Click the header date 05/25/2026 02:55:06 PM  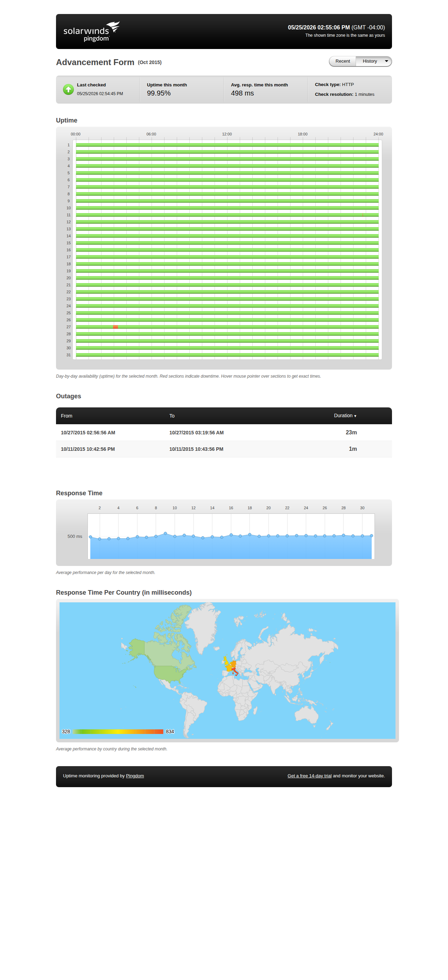coord(319,27)
